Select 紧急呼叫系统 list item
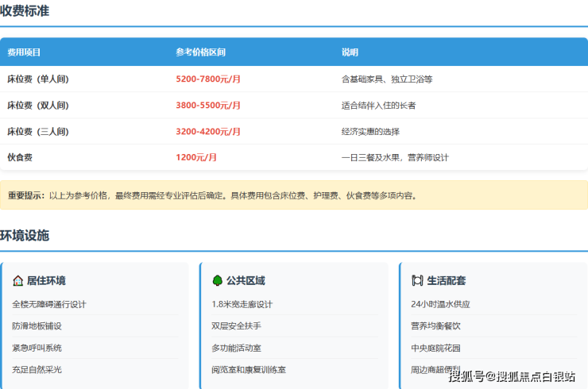Screen dimensions: 588x389 [x=37, y=348]
